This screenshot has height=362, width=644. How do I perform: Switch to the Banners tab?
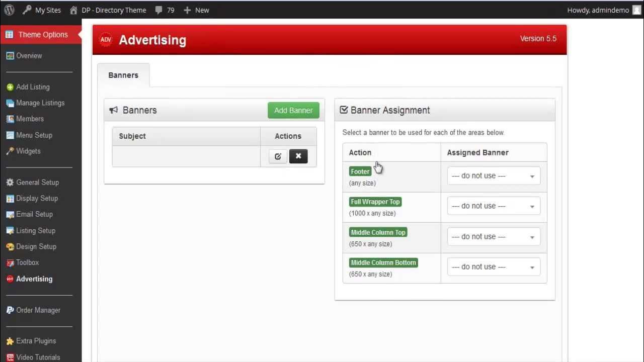coord(123,75)
